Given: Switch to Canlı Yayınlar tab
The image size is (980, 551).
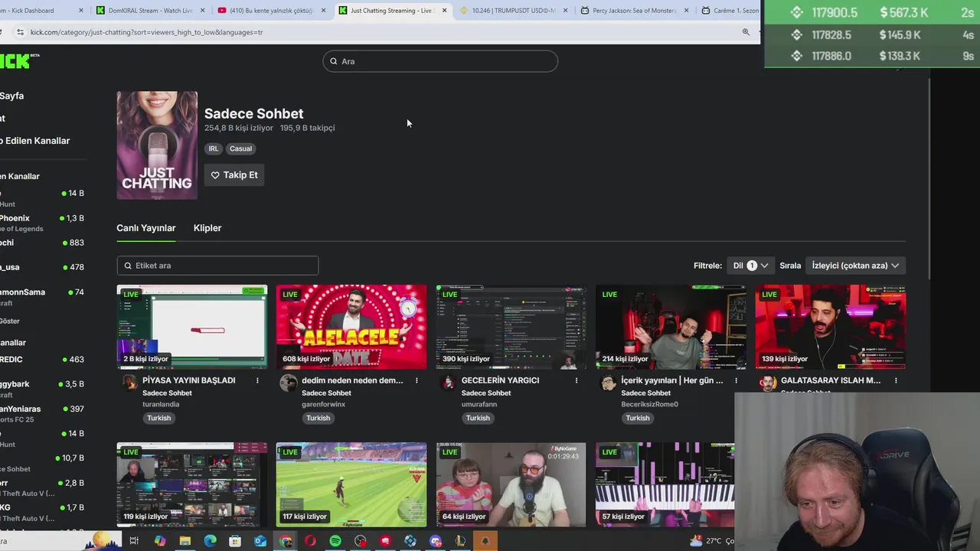Looking at the screenshot, I should click(x=145, y=228).
